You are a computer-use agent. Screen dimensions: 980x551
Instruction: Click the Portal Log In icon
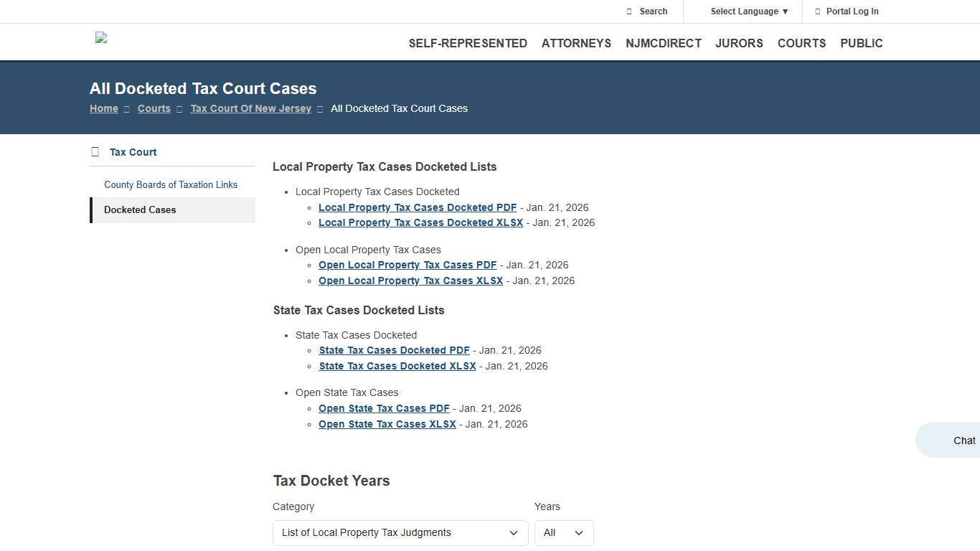point(817,11)
